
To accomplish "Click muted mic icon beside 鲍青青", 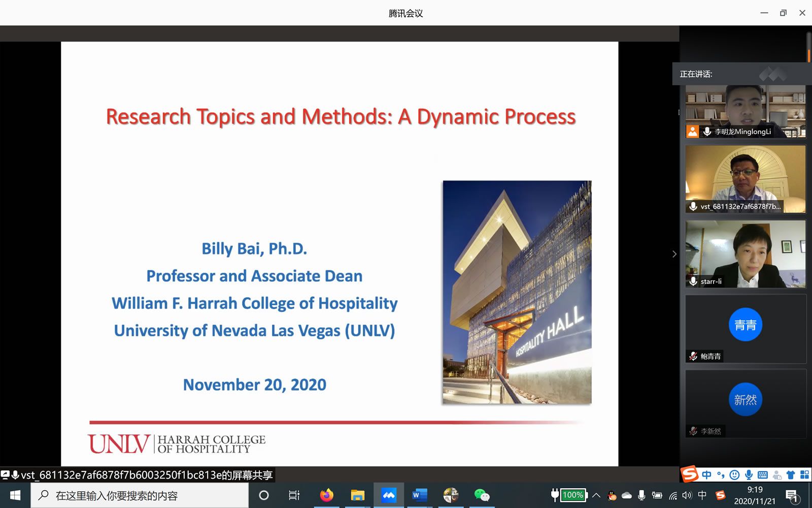I will click(x=693, y=356).
